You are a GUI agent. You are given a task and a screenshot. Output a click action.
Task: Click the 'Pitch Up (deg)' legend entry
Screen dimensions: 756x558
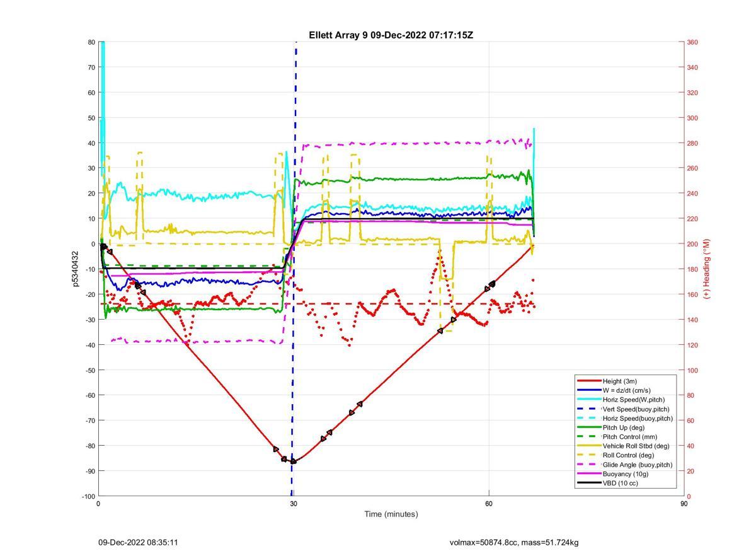(x=625, y=427)
